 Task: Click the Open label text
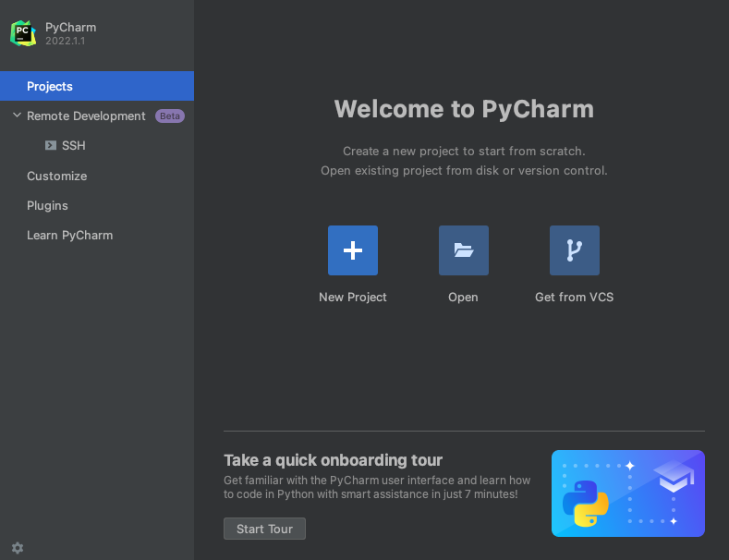[463, 298]
